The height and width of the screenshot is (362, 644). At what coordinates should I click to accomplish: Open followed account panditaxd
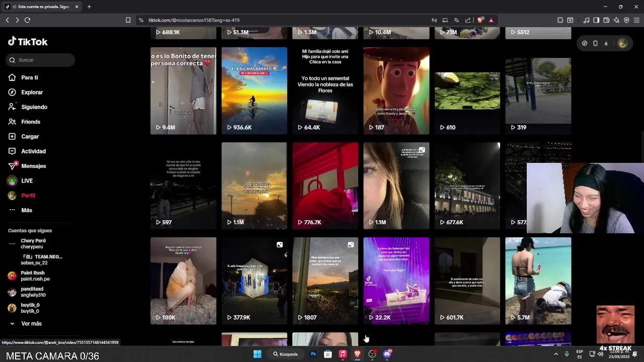[x=27, y=292]
